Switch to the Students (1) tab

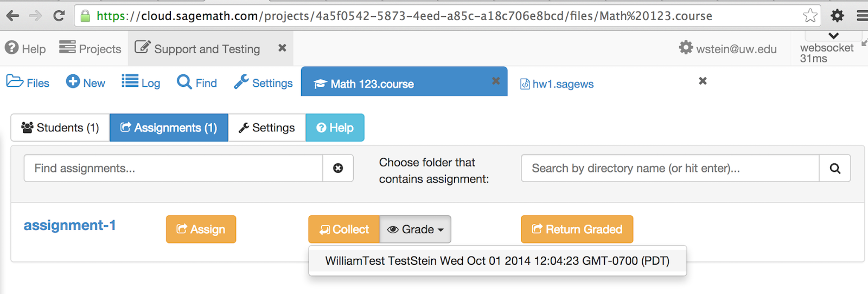pos(60,127)
